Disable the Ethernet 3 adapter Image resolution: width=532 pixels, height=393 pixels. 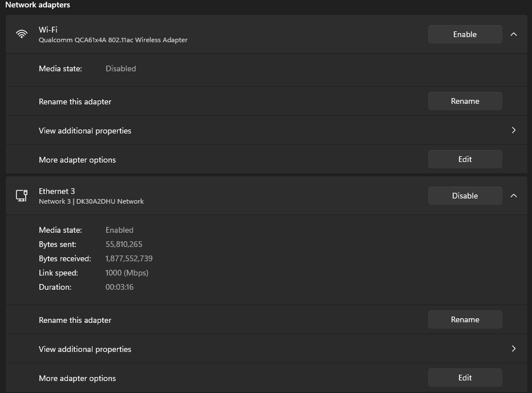click(x=465, y=196)
